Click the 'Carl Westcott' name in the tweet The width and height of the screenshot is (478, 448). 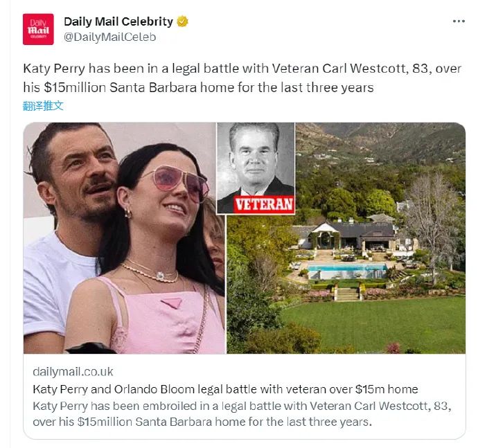[x=364, y=69]
